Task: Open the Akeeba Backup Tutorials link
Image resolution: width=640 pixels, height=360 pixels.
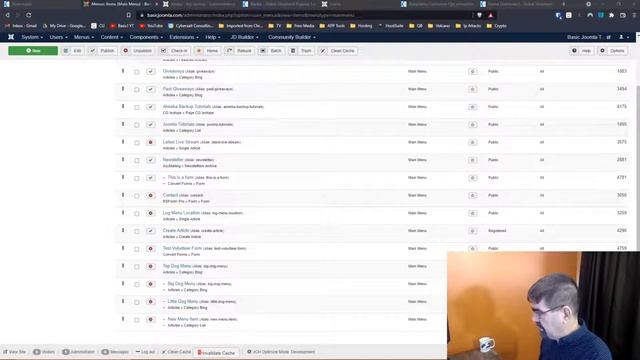Action: pos(187,107)
